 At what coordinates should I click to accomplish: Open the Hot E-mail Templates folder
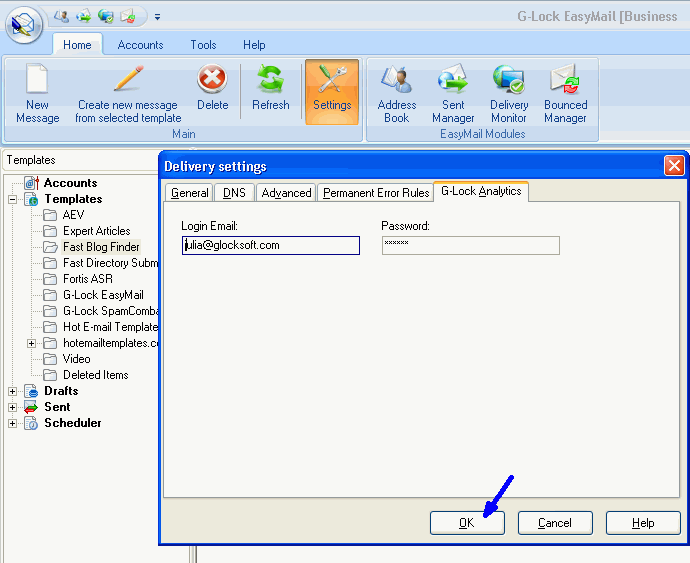[110, 327]
